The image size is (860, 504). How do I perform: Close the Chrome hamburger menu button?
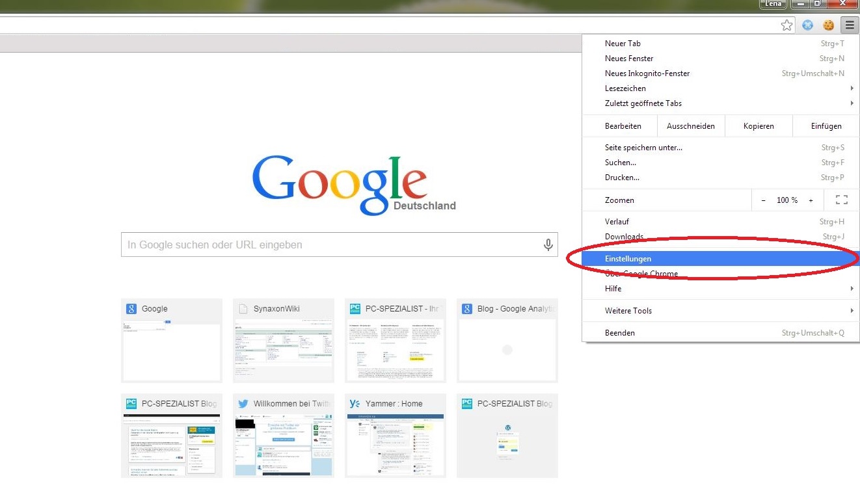(x=849, y=25)
